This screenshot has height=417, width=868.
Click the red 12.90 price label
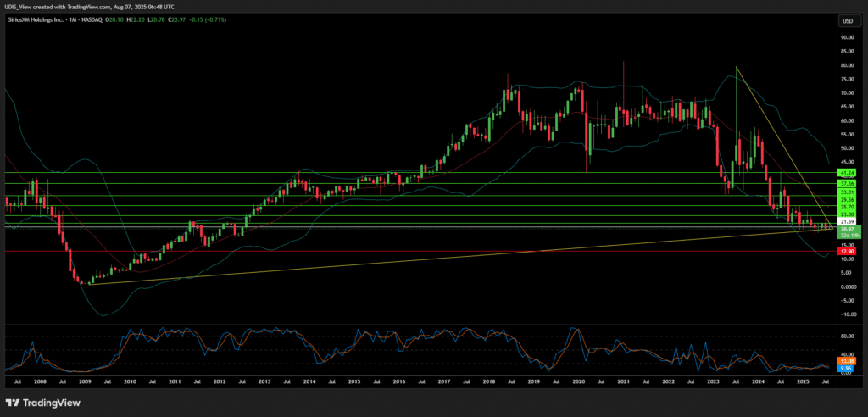(x=846, y=252)
